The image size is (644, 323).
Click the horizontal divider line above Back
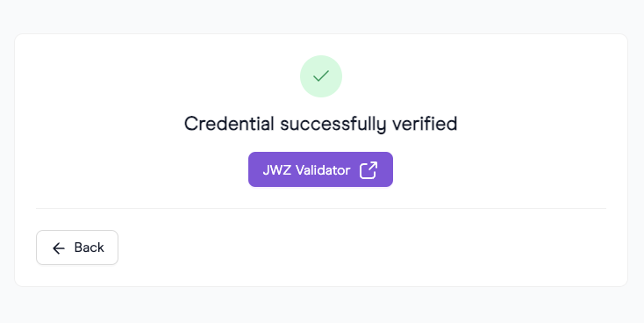click(321, 208)
